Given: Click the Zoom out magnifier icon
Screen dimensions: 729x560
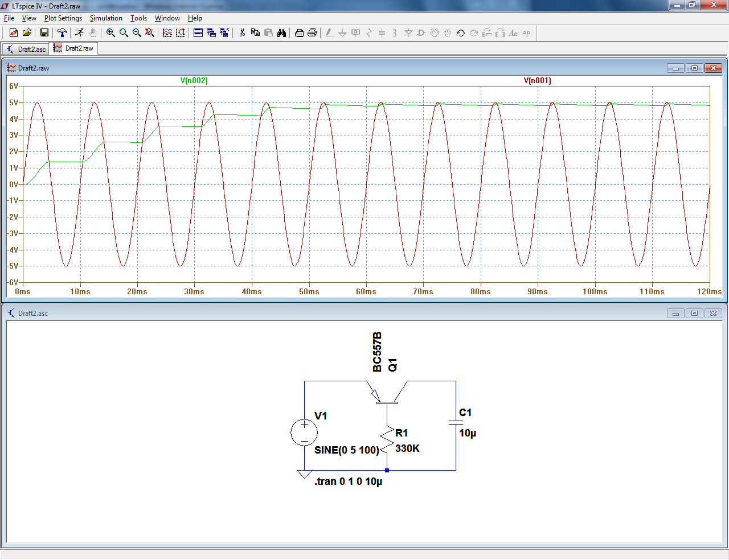Looking at the screenshot, I should click(x=137, y=33).
